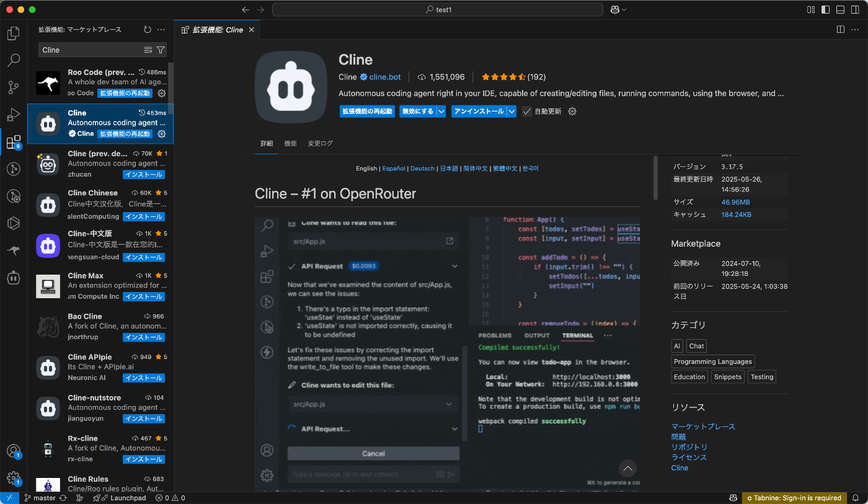This screenshot has width=868, height=504.
Task: Open gear settings for Cline list item
Action: tap(162, 134)
